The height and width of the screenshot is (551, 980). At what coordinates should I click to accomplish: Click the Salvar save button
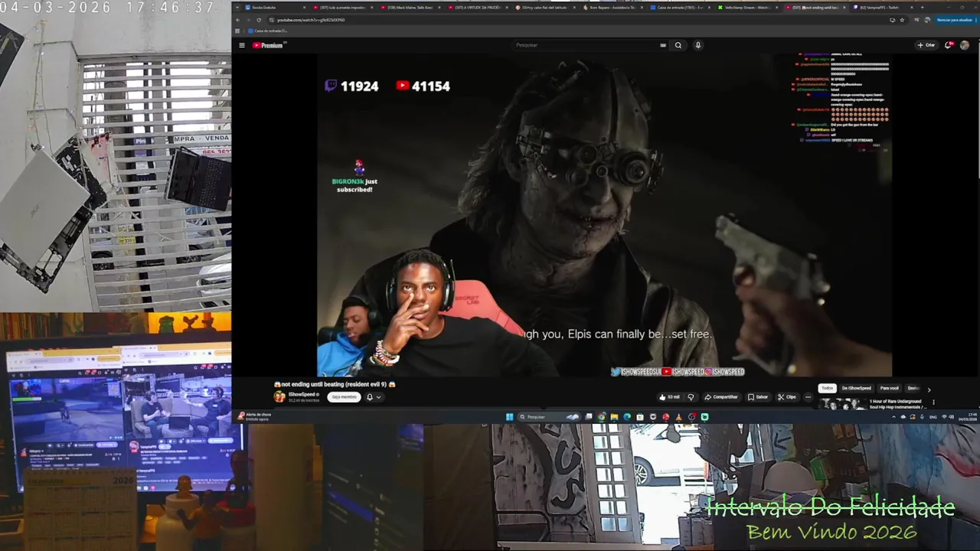pos(758,397)
